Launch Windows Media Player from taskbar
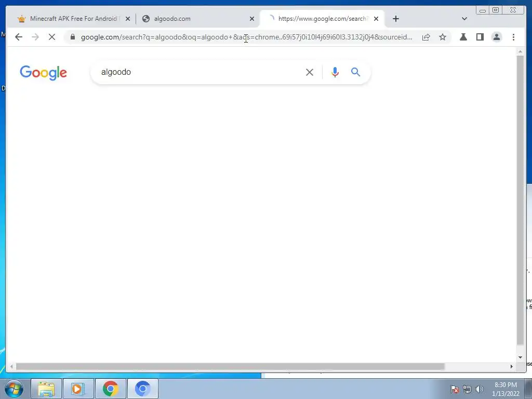The height and width of the screenshot is (399, 532). click(x=78, y=389)
